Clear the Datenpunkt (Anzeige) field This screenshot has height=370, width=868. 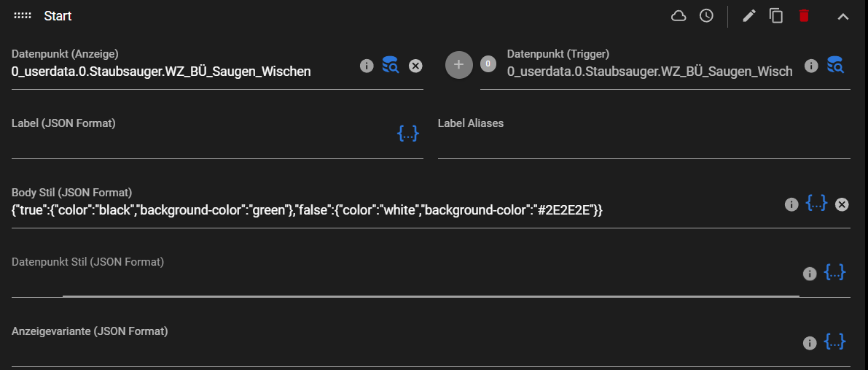(x=415, y=66)
